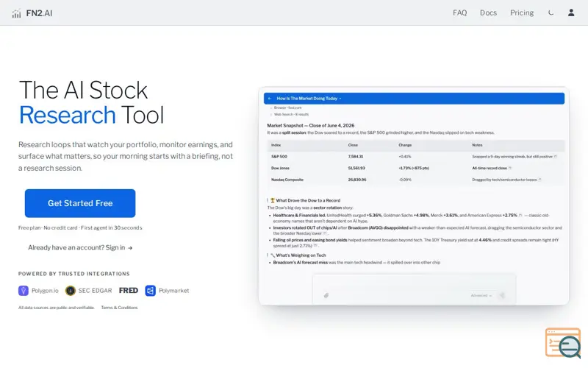Click the Polymarket integration icon
The height and width of the screenshot is (368, 588).
click(x=150, y=291)
